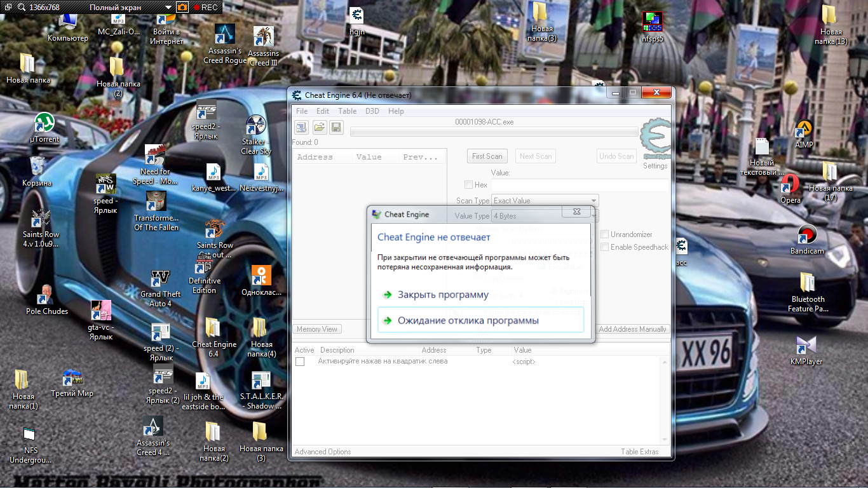This screenshot has height=488, width=868.
Task: Select the Saints Row 4 desktop shortcut
Action: [41, 229]
